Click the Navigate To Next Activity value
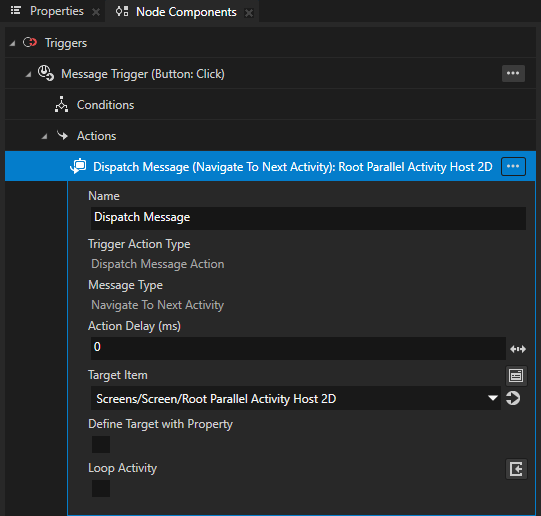This screenshot has height=516, width=541. pos(158,305)
